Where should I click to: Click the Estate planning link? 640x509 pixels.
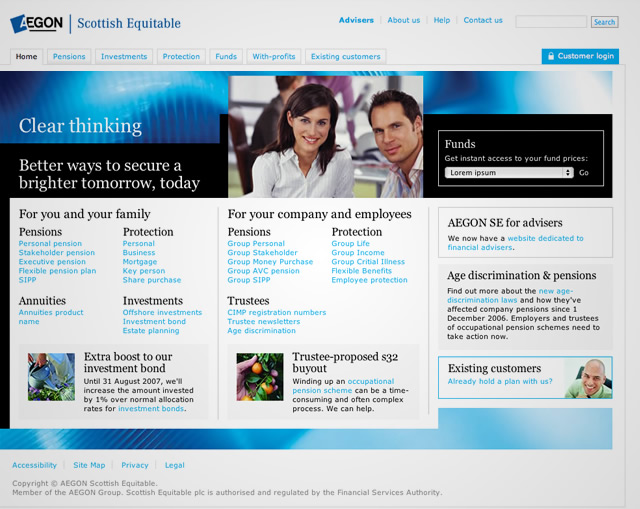pyautogui.click(x=151, y=331)
